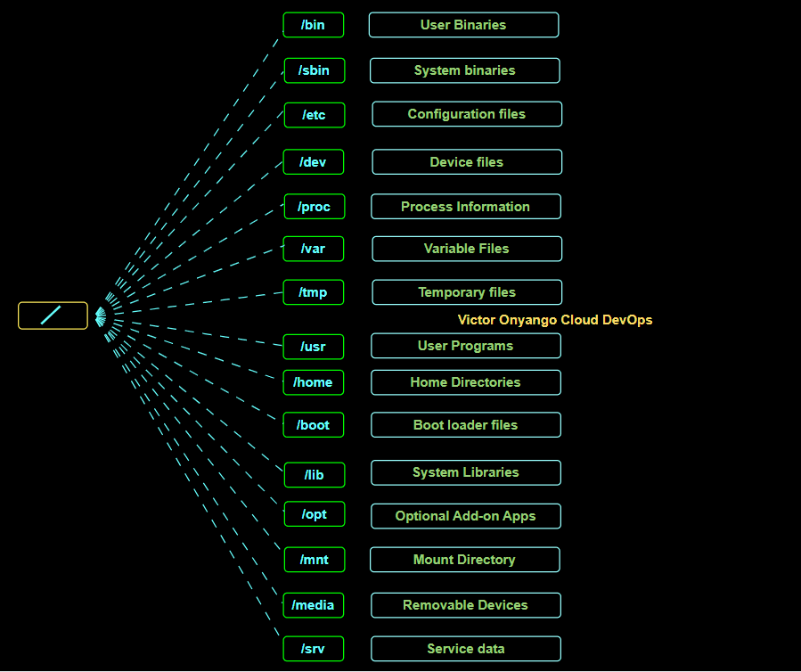Screen dimensions: 801x672
Task: Select the /usr node
Action: pyautogui.click(x=313, y=347)
